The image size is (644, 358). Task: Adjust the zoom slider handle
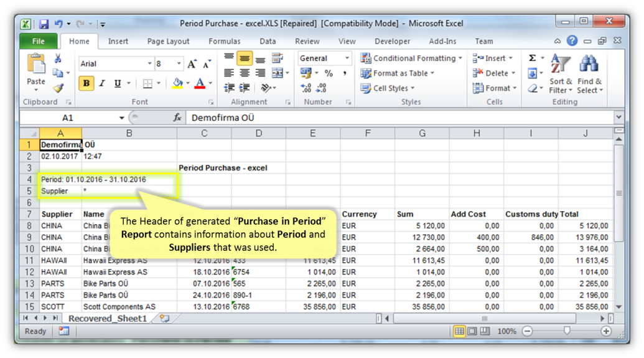click(567, 331)
